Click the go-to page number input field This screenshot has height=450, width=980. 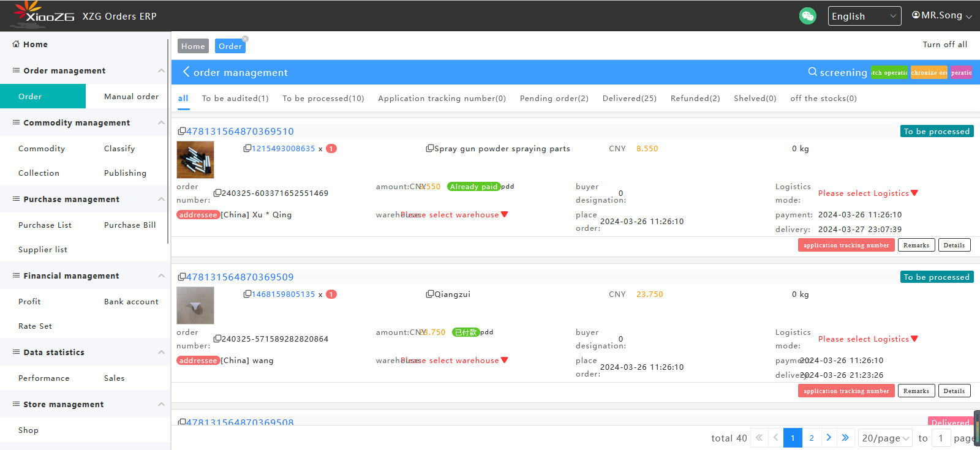coord(941,438)
